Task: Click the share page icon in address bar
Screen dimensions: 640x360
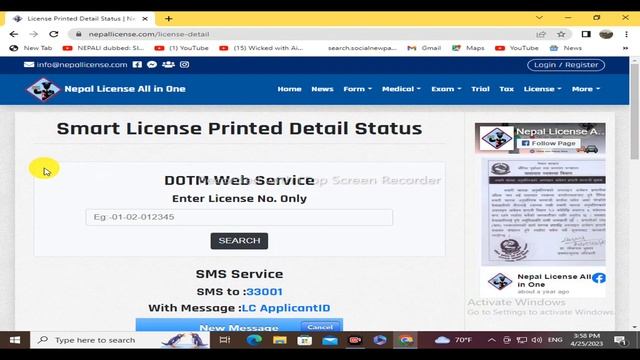Action: [541, 34]
